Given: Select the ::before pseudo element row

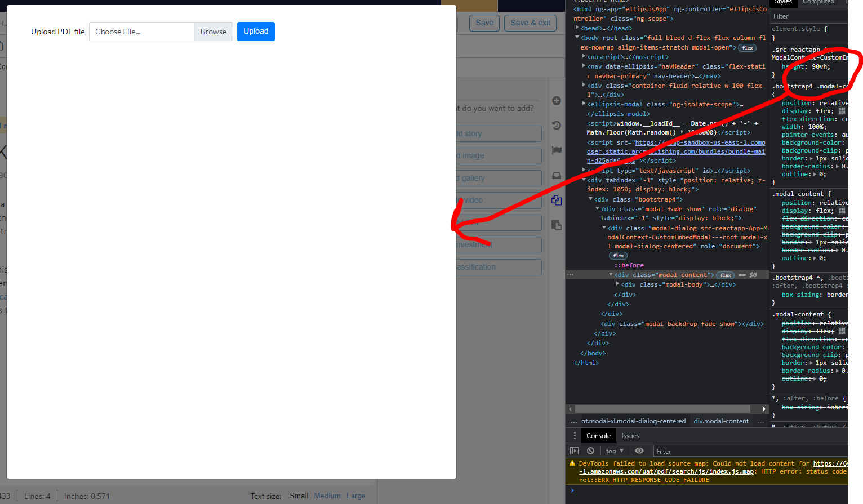Looking at the screenshot, I should pos(629,265).
